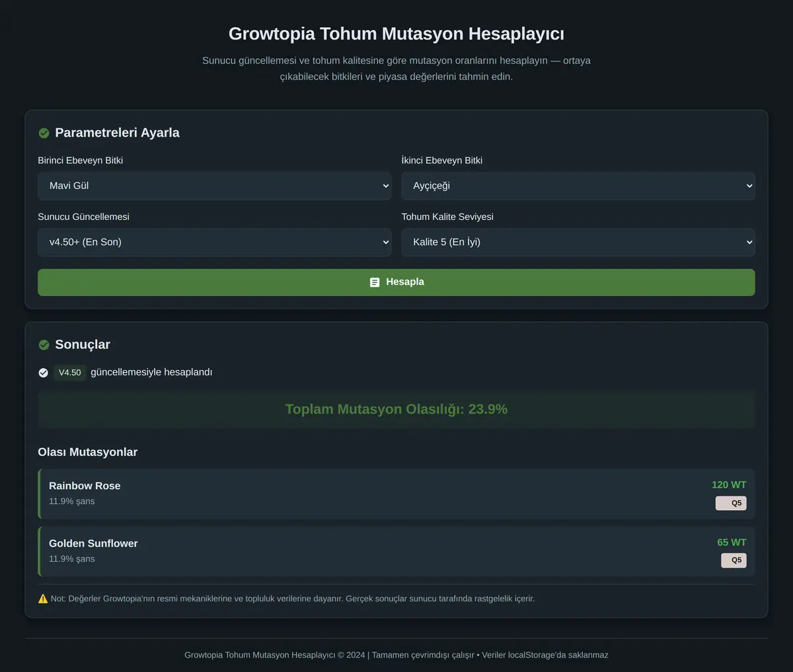Click the Sonuçlar heading text
This screenshot has height=672, width=793.
tap(83, 345)
